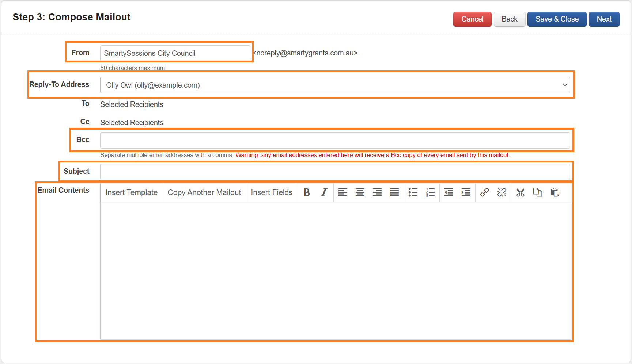Justify the email text

pos(394,192)
